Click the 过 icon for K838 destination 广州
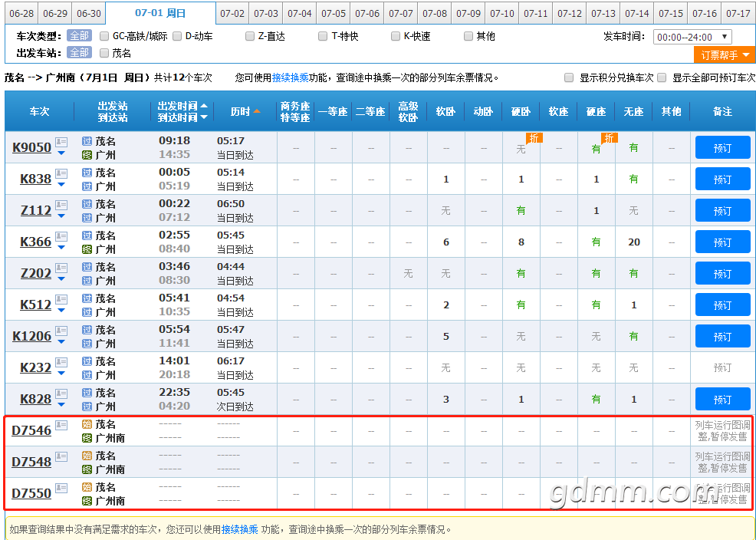The width and height of the screenshot is (756, 540). [x=87, y=186]
